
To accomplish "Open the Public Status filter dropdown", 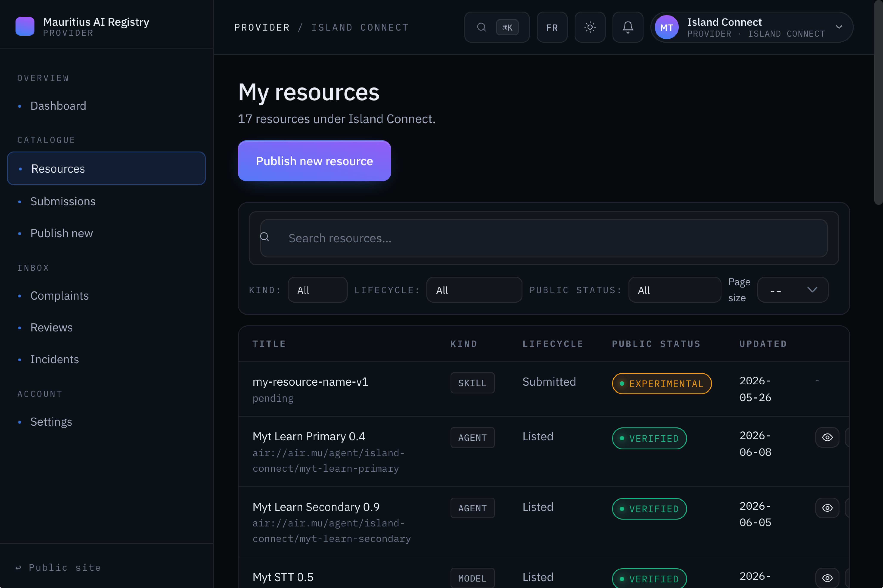I will point(674,290).
